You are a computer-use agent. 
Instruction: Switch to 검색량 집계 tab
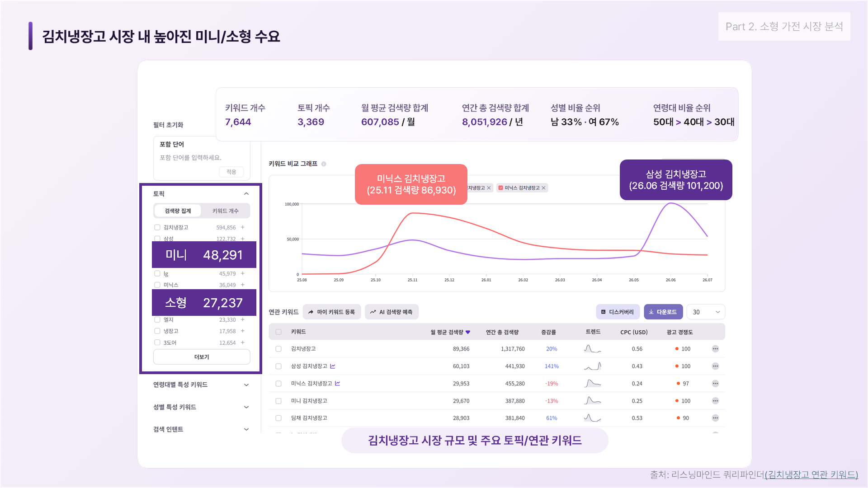coord(178,211)
